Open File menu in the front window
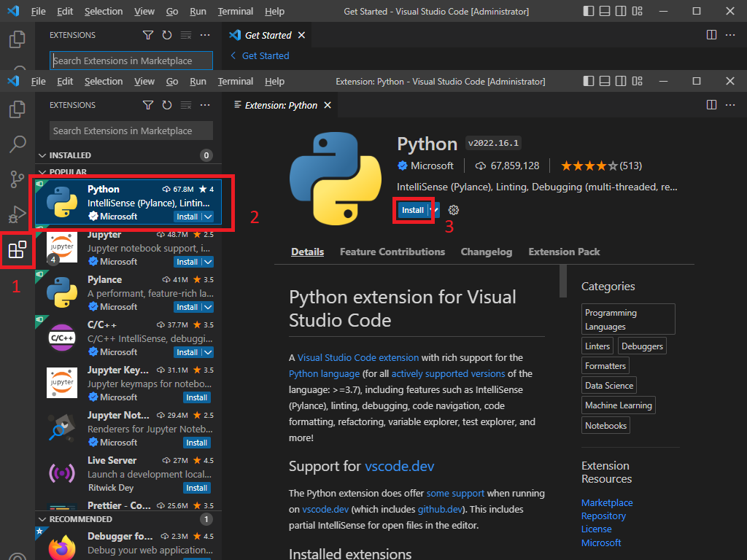The width and height of the screenshot is (747, 560). tap(38, 82)
